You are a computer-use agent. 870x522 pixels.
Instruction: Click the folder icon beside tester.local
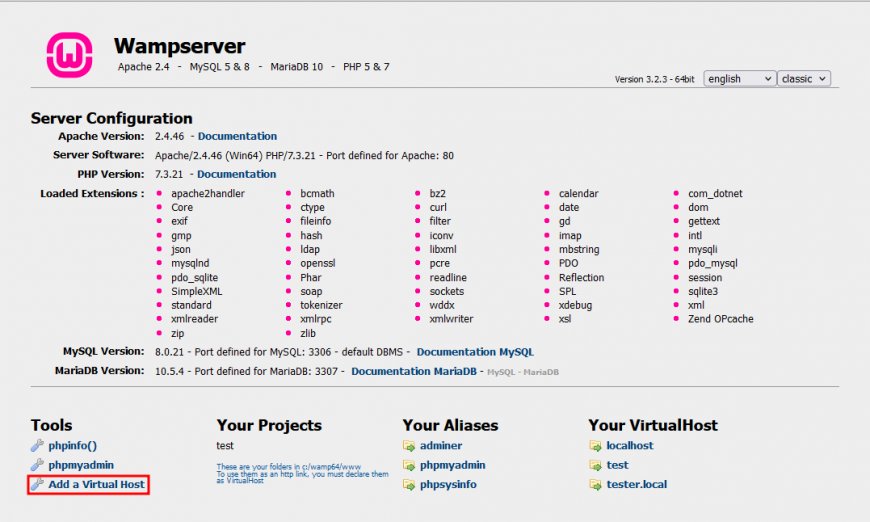click(x=595, y=485)
